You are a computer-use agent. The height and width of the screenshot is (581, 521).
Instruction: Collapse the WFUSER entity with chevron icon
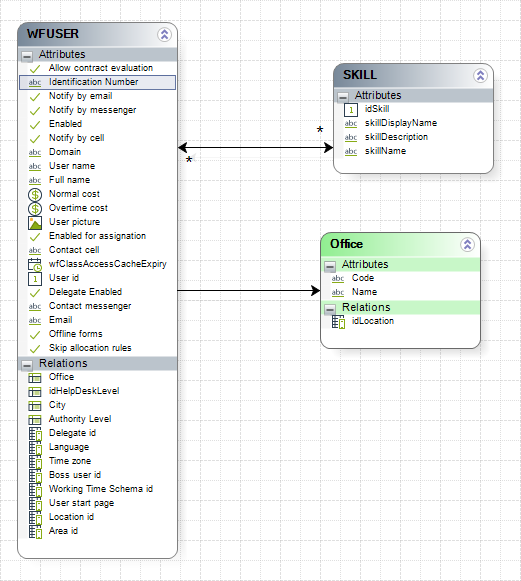[x=164, y=35]
